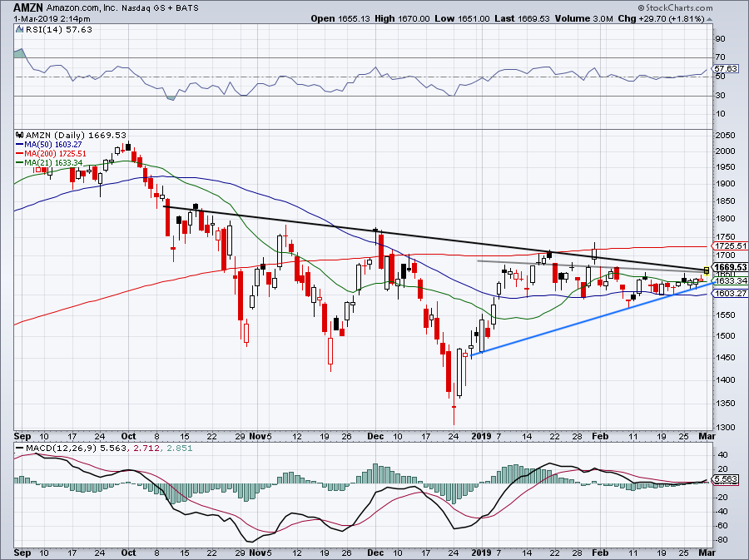Select the Volume 3.0M value

(583, 18)
